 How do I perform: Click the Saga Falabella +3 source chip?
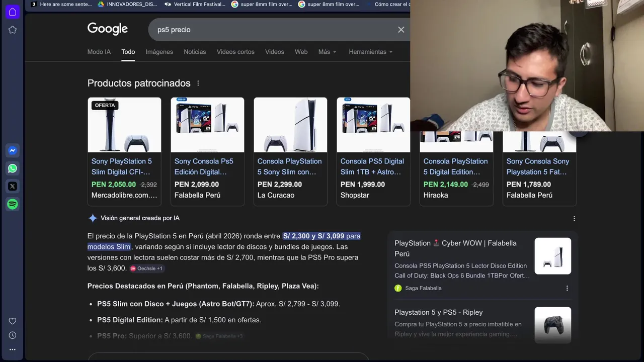coord(219,336)
